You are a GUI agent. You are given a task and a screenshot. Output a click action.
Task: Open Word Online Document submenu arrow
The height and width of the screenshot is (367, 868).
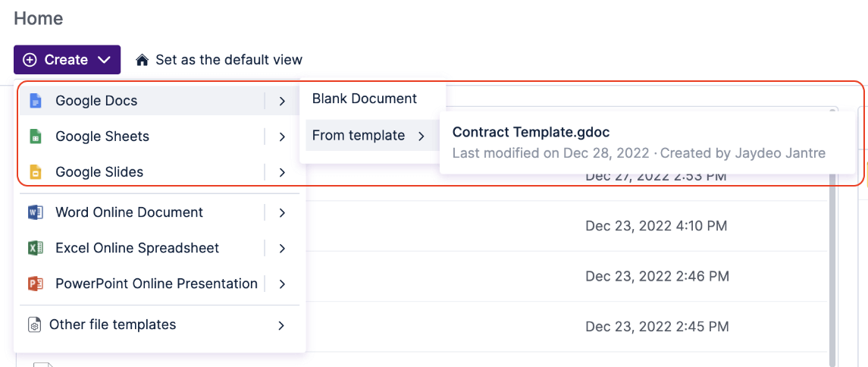281,212
